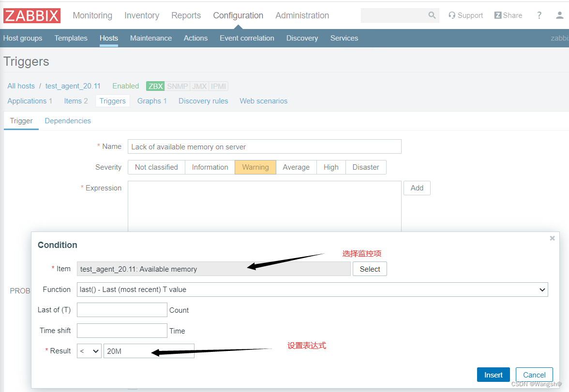Go to Maintenance submenu
Viewport: 569px width, 392px height.
tap(151, 38)
